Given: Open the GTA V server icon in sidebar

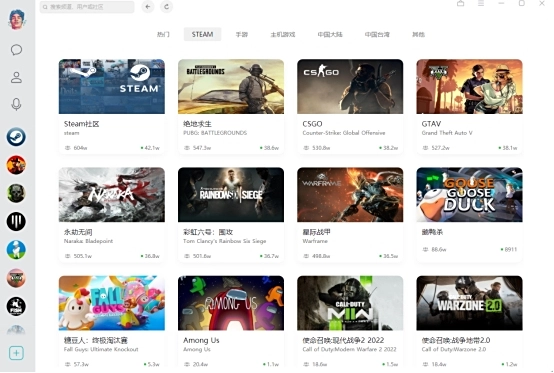Looking at the screenshot, I should coord(16,278).
